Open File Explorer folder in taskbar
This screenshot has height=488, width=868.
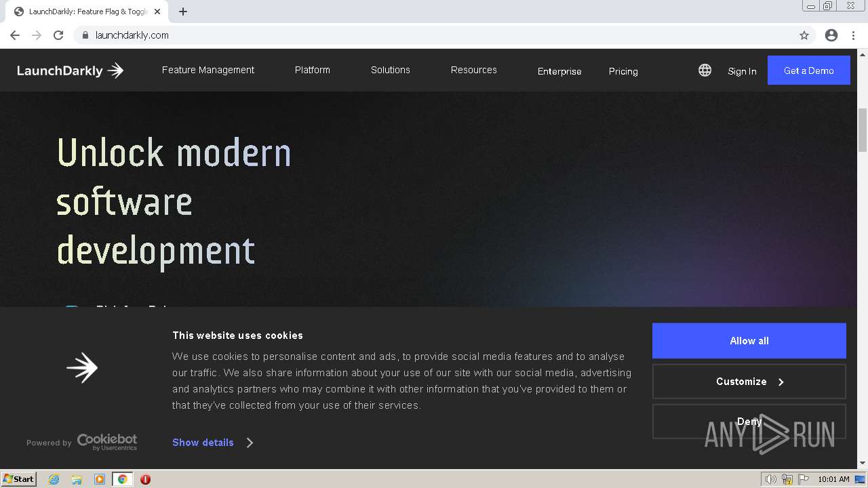click(77, 479)
